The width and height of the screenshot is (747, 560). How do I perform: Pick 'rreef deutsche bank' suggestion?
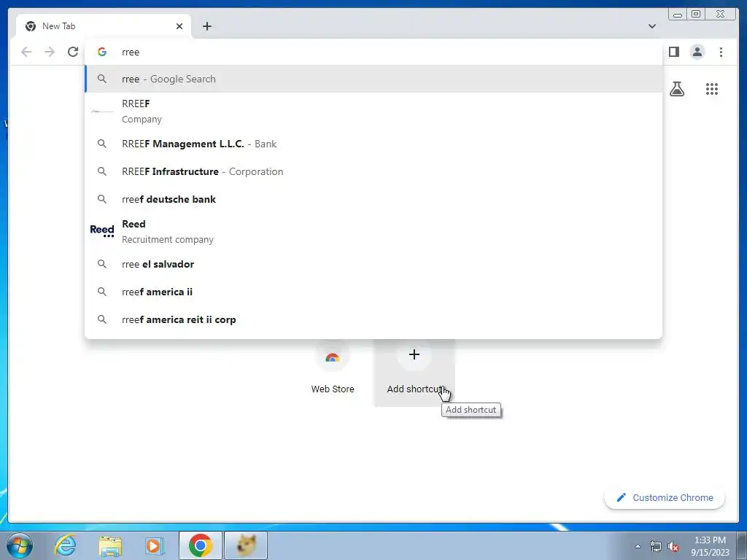tap(373, 199)
